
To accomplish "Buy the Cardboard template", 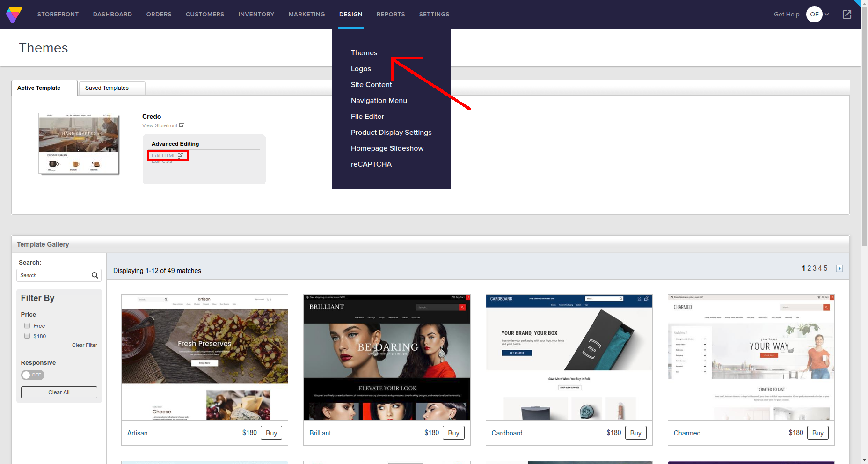I will (x=635, y=433).
